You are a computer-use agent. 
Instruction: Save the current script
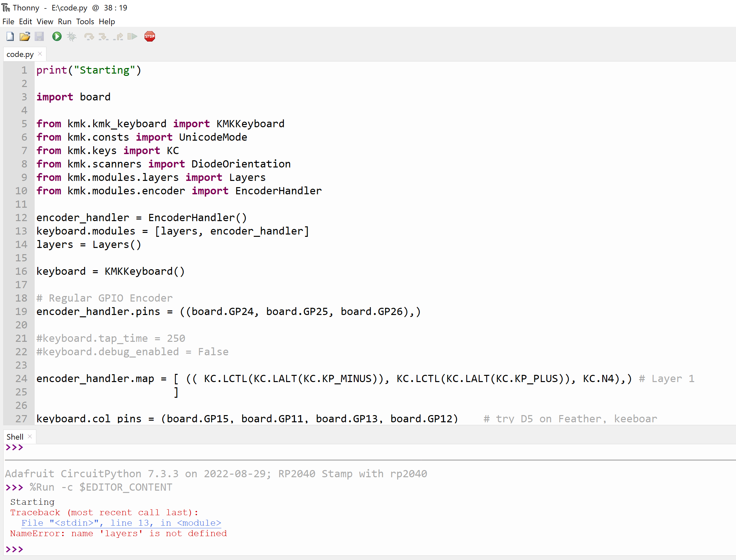click(x=40, y=37)
